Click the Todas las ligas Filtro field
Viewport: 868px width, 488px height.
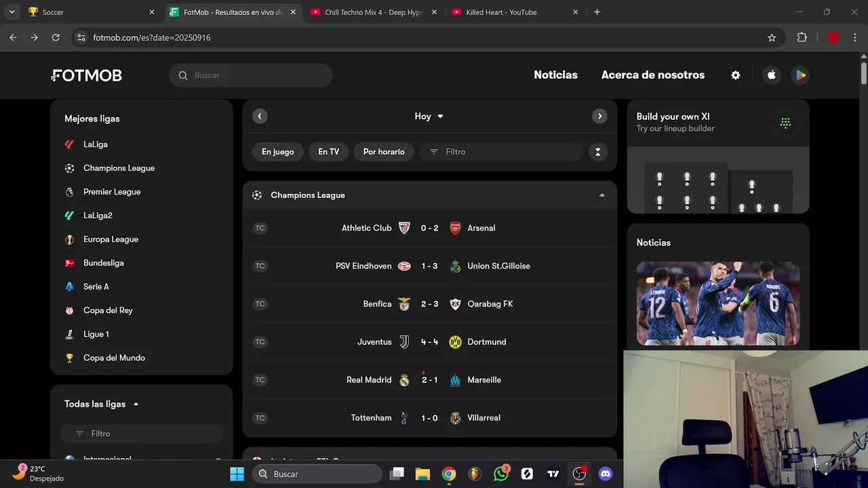click(x=141, y=434)
